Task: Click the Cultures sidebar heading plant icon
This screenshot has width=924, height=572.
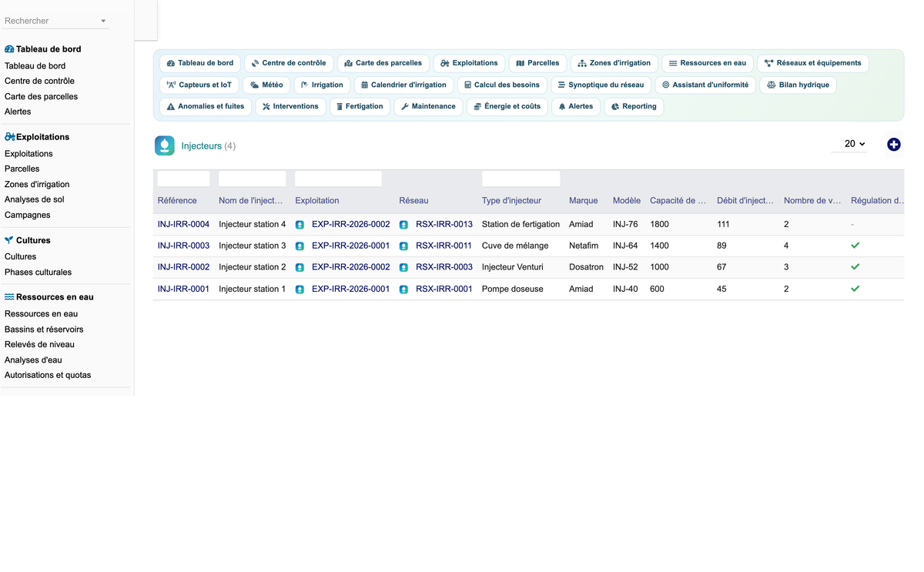Action: pyautogui.click(x=9, y=240)
